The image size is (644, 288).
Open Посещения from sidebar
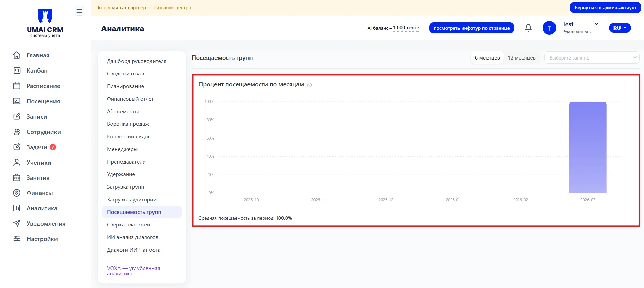pos(43,101)
